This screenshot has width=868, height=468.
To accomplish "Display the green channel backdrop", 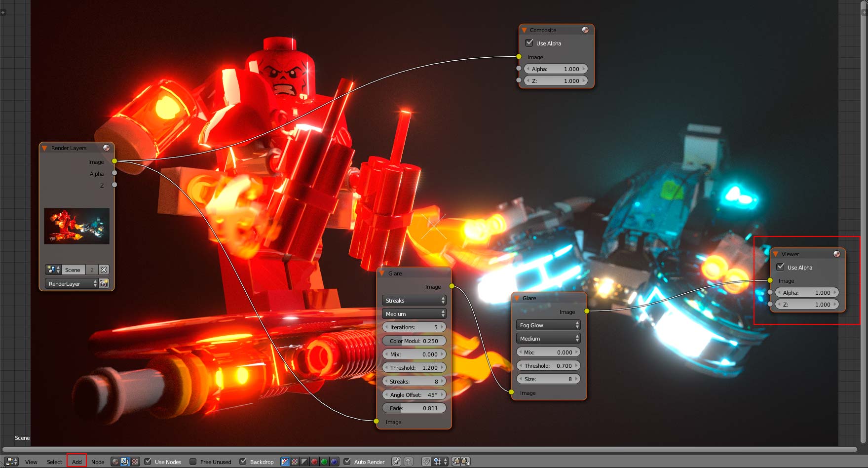I will tap(324, 462).
